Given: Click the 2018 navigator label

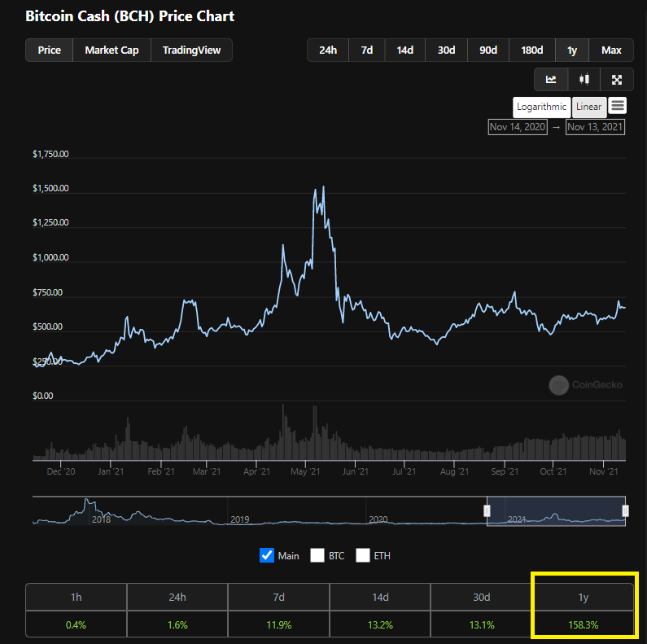Looking at the screenshot, I should (x=101, y=519).
